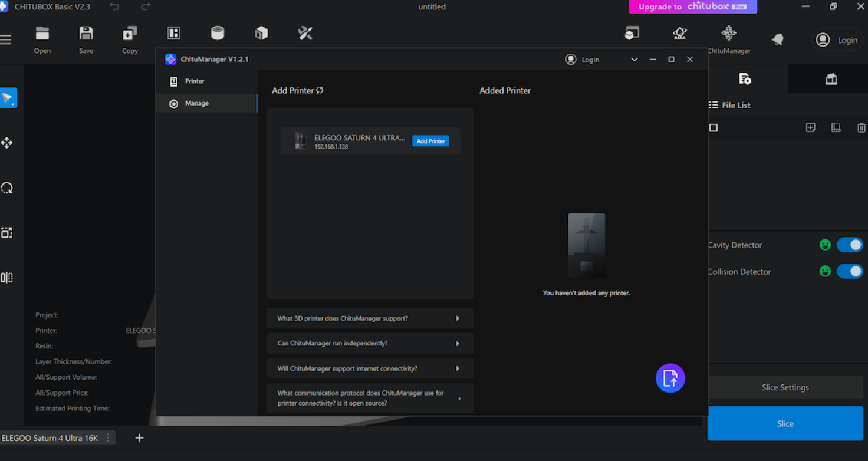Select the Move tool in left sidebar
Image resolution: width=868 pixels, height=461 pixels.
(x=7, y=143)
